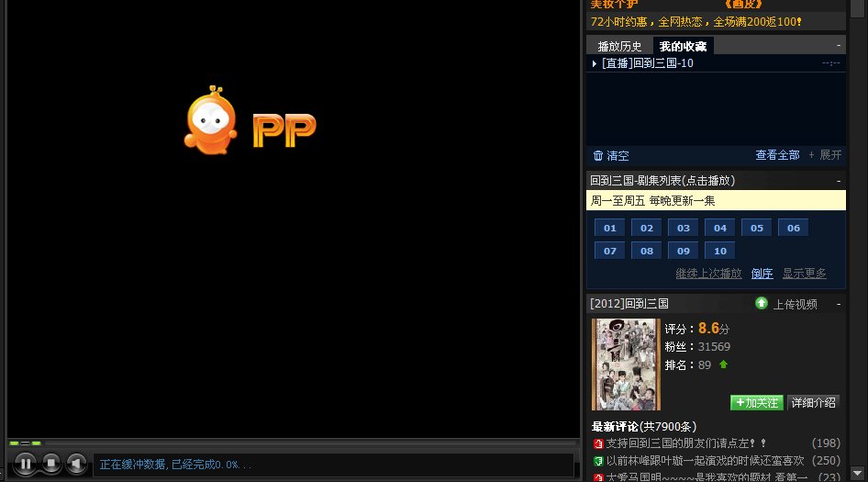Click the (198) comment count
Viewport: 868px width, 482px height.
point(826,443)
